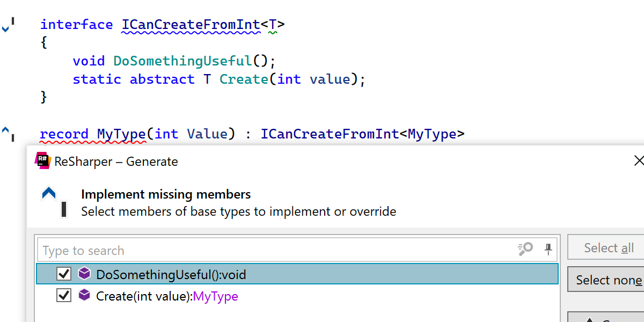Screen dimensions: 644x322
Task: Close the ReSharper Generate dialog
Action: tap(639, 160)
